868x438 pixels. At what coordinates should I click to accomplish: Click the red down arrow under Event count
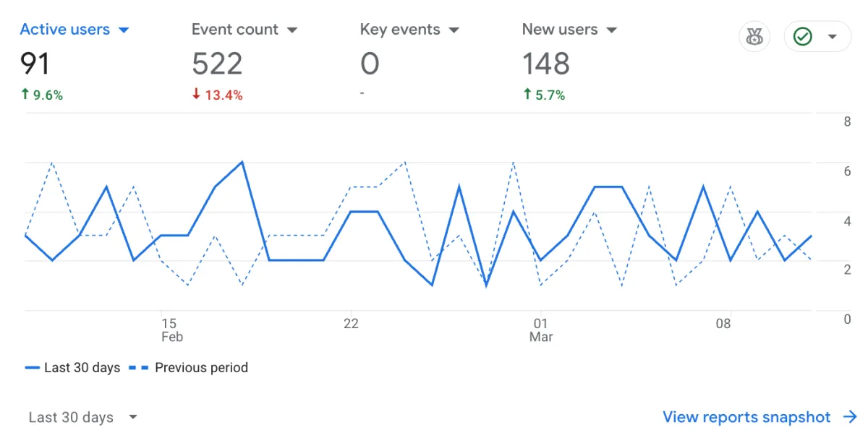[195, 94]
